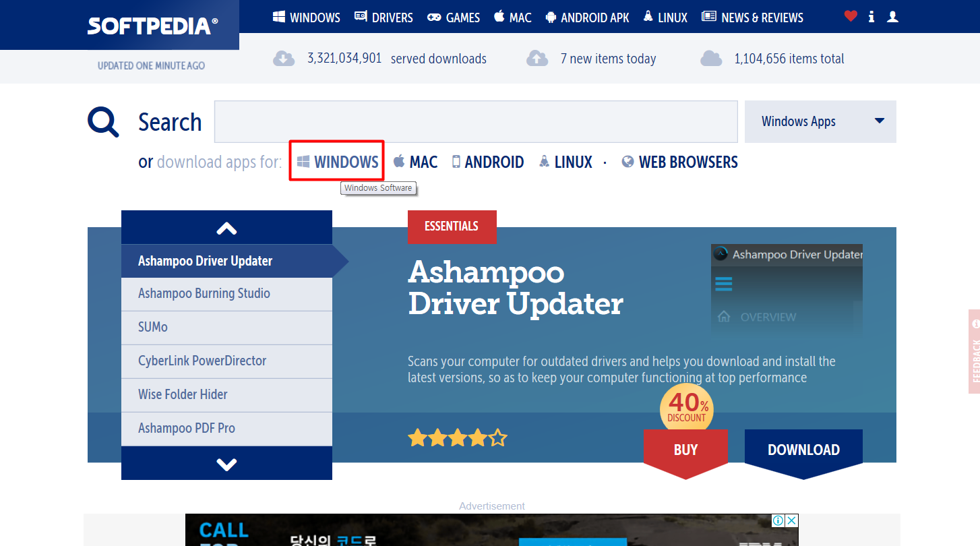Screen dimensions: 980x546
Task: Click the LINUX download apps link
Action: point(565,162)
